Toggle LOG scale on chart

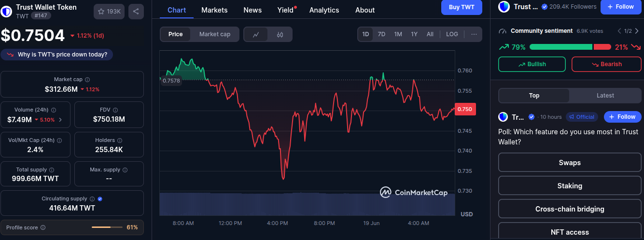tap(452, 34)
